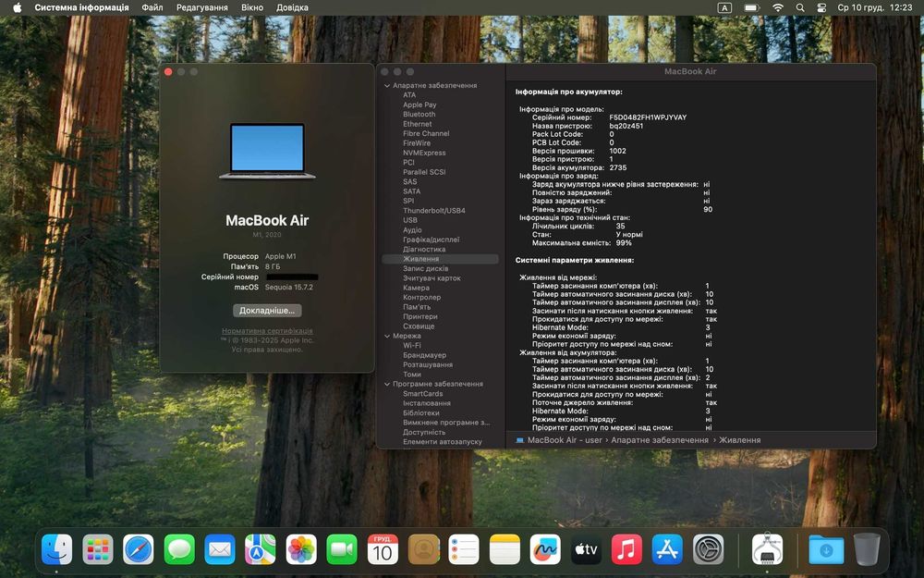The height and width of the screenshot is (578, 924).
Task: Open System Settings gear in the Dock
Action: pos(708,549)
